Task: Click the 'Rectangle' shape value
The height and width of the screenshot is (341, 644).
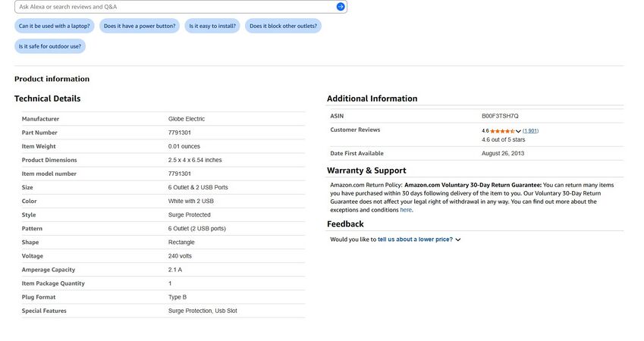Action: [181, 242]
